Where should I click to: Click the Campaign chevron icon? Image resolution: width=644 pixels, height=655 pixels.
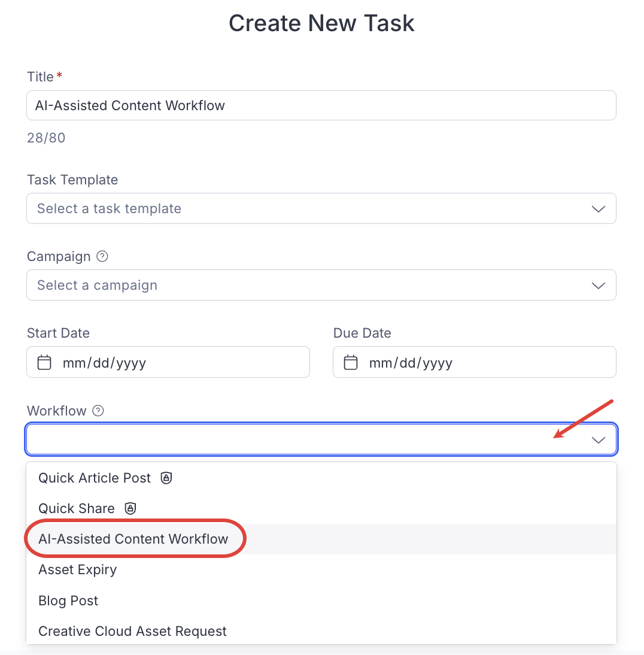(598, 286)
